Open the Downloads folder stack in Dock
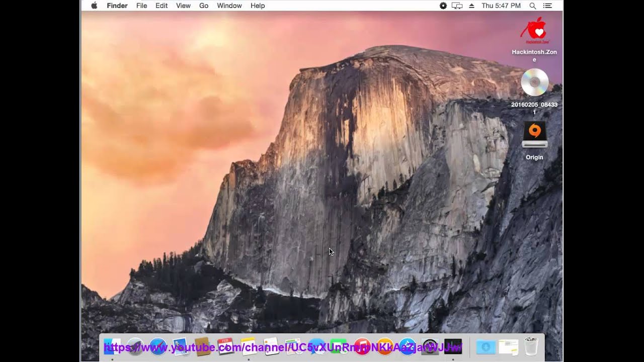Screen dimensions: 644x362 [x=486, y=346]
